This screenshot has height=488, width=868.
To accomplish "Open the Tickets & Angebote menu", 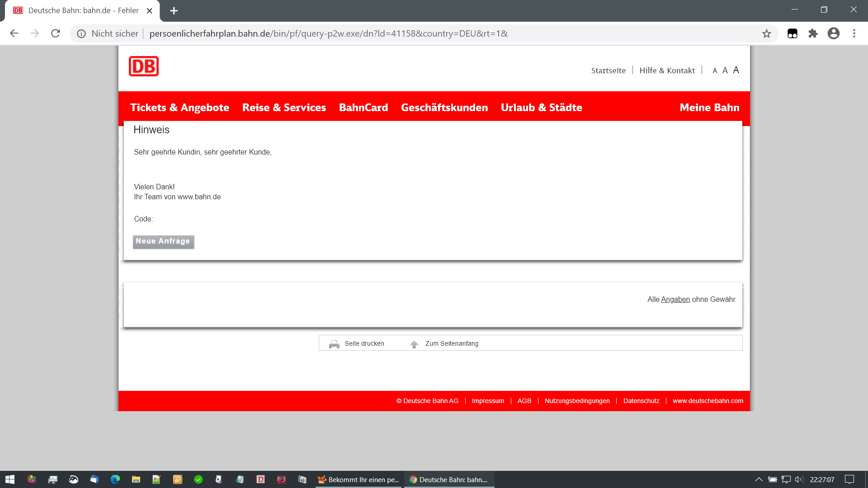I will (x=179, y=108).
